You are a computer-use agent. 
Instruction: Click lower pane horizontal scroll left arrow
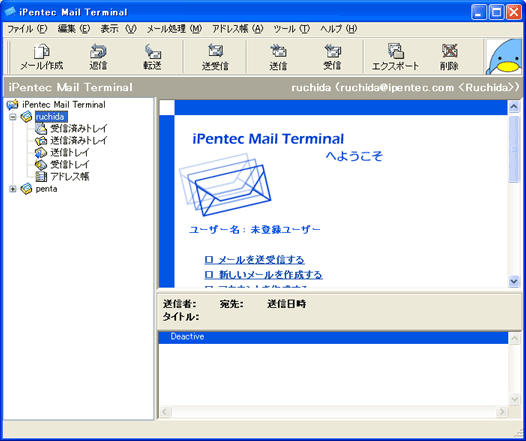[x=165, y=411]
